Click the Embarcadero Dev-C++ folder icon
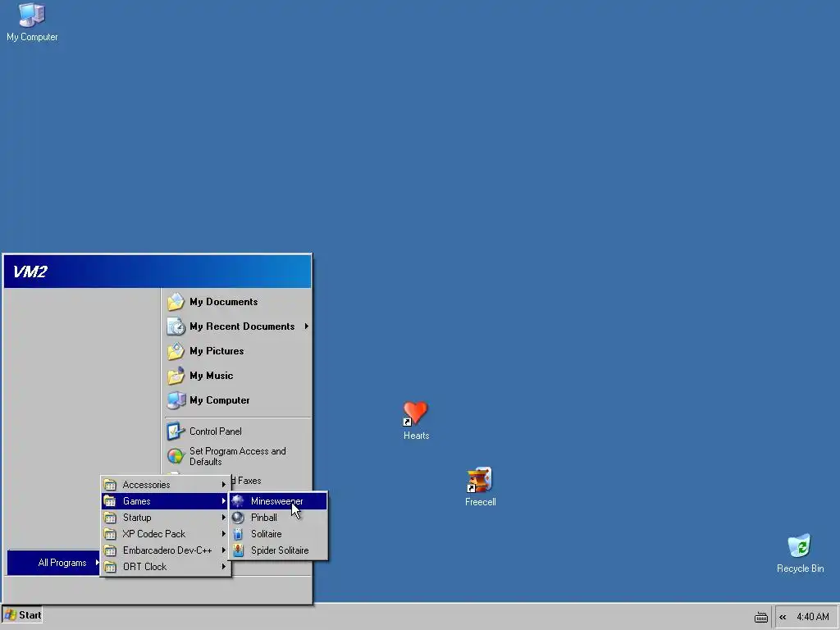Viewport: 840px width, 630px height. point(110,550)
